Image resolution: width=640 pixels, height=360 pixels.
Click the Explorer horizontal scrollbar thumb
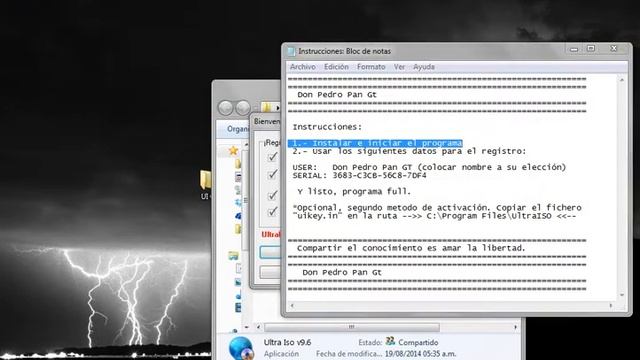click(351, 327)
